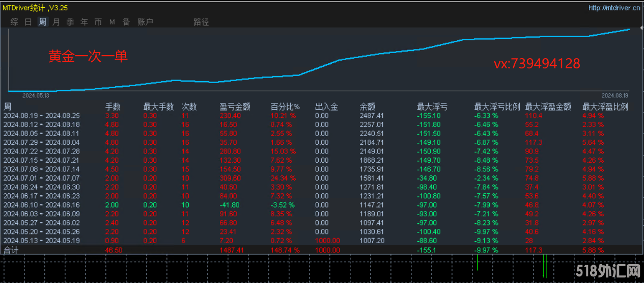Image resolution: width=644 pixels, height=283 pixels.
Task: Click the 盈亏金额 column header
Action: (x=235, y=107)
